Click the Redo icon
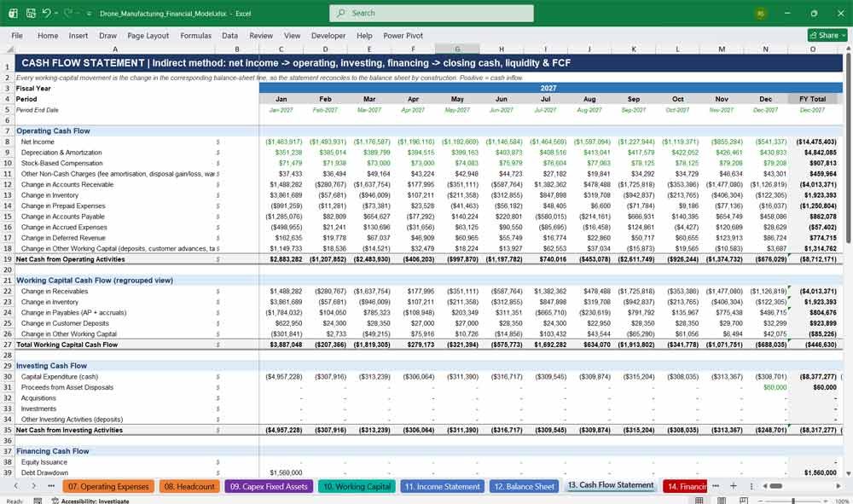 pyautogui.click(x=68, y=13)
